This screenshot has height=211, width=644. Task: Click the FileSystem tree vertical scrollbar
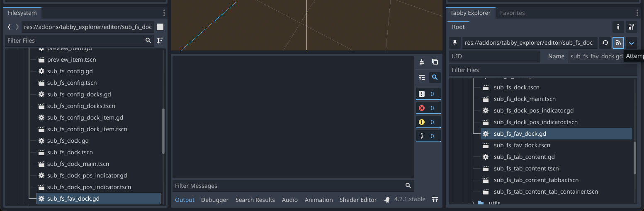click(x=163, y=130)
